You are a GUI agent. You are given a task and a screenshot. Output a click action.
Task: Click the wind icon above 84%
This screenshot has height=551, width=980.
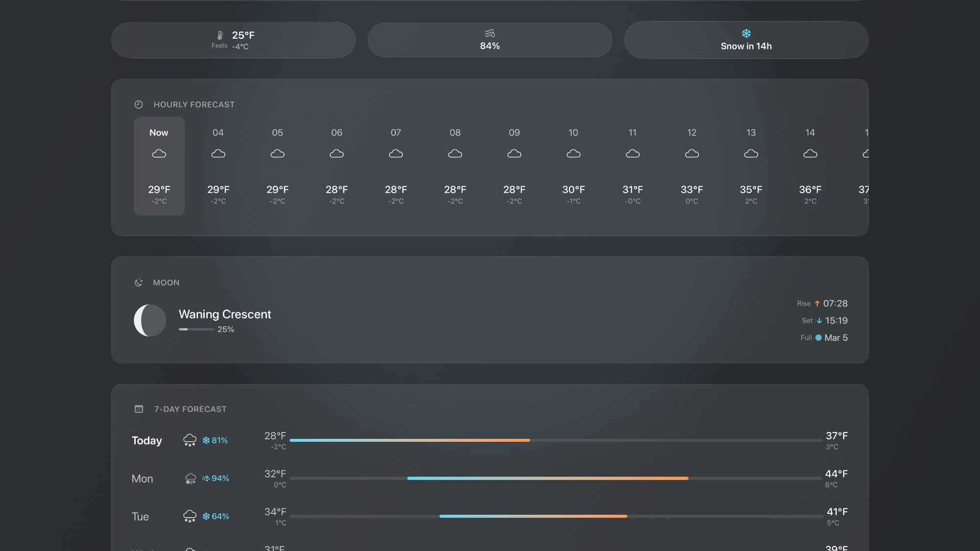pyautogui.click(x=490, y=33)
